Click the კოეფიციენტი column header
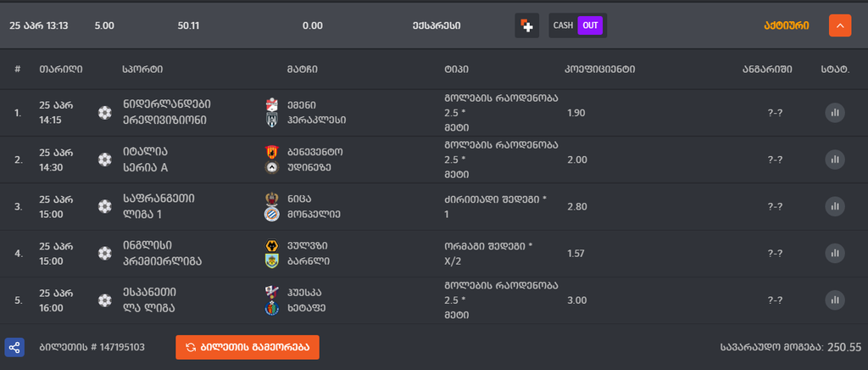The width and height of the screenshot is (868, 370). coord(600,69)
